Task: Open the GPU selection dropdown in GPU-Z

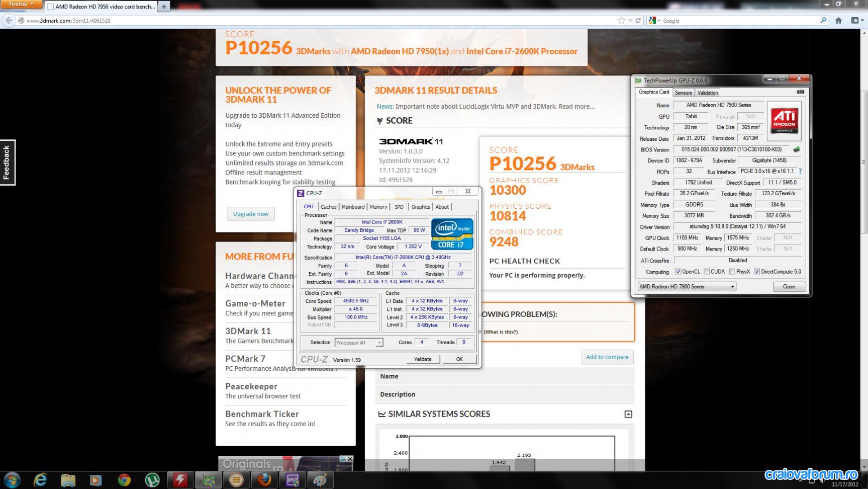Action: click(x=687, y=286)
